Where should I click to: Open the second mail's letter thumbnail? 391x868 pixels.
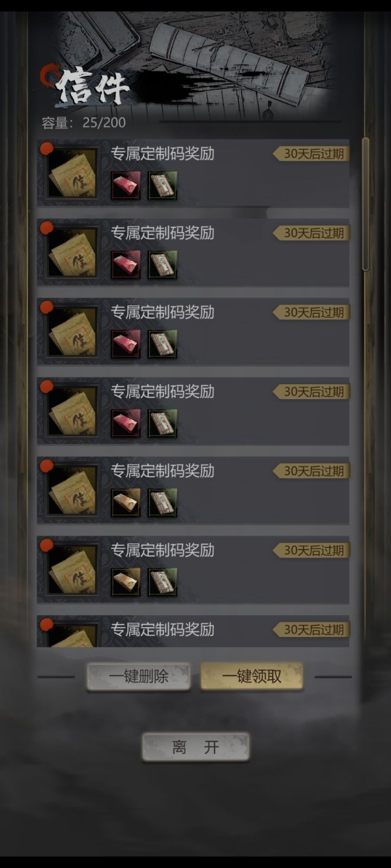pos(72,253)
